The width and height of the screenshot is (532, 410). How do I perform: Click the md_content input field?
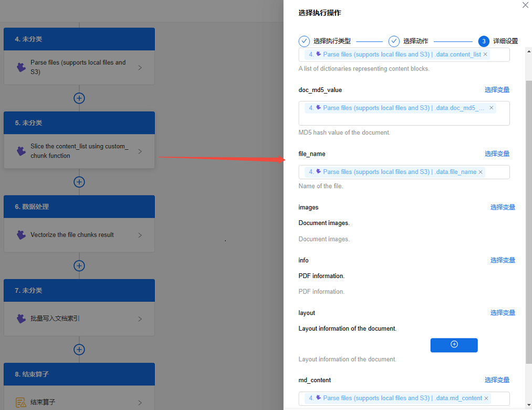pyautogui.click(x=404, y=398)
